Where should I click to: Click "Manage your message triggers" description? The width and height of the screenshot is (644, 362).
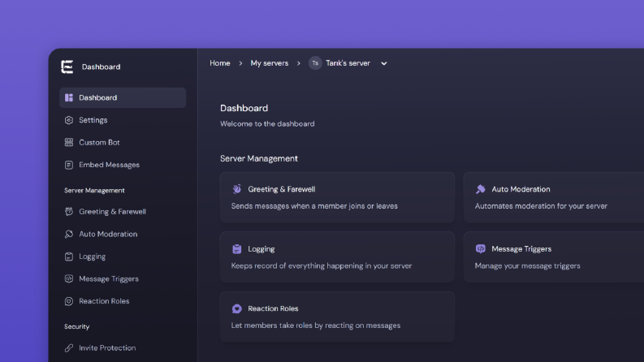(527, 266)
